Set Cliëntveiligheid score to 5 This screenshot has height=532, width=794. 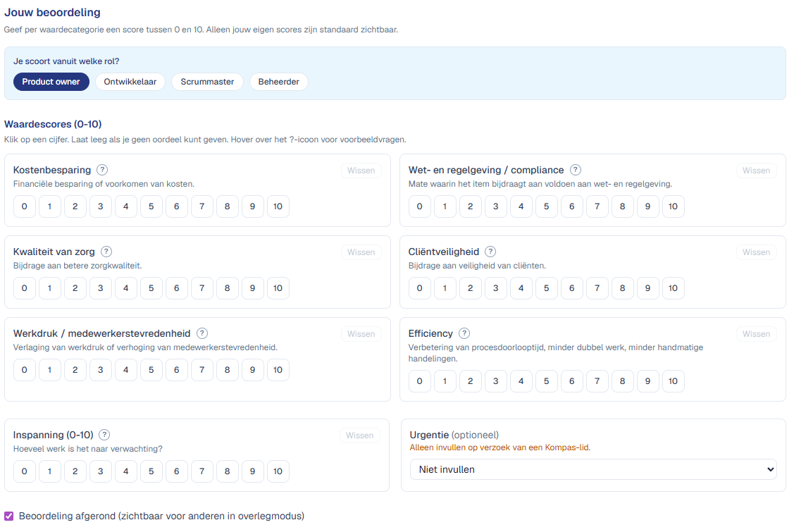click(x=547, y=287)
